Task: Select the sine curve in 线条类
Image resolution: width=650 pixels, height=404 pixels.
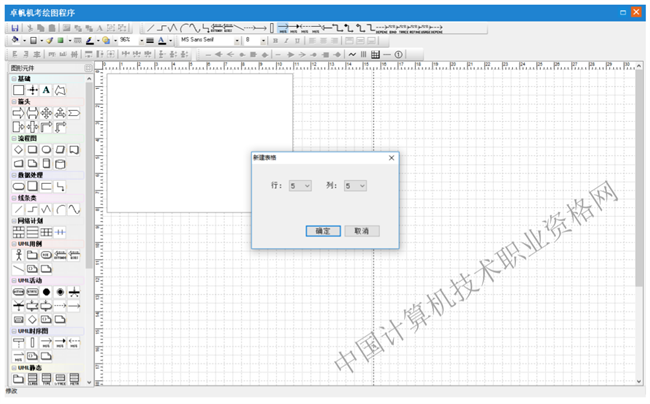Action: click(x=74, y=209)
